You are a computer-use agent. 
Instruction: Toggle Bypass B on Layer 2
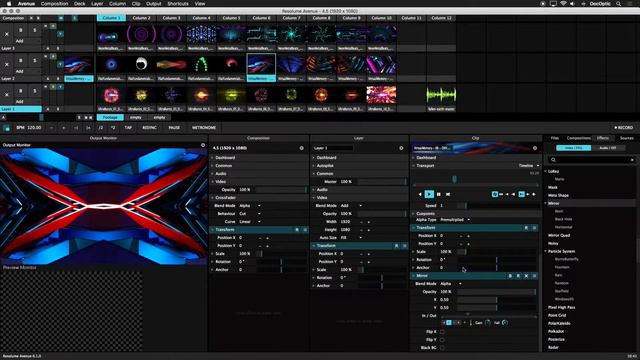click(x=21, y=60)
